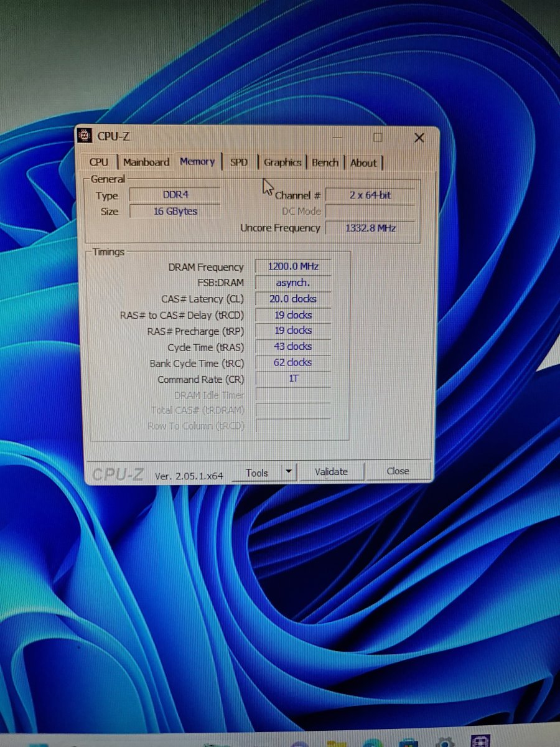Open the SPD tab
This screenshot has height=747, width=560.
point(239,162)
